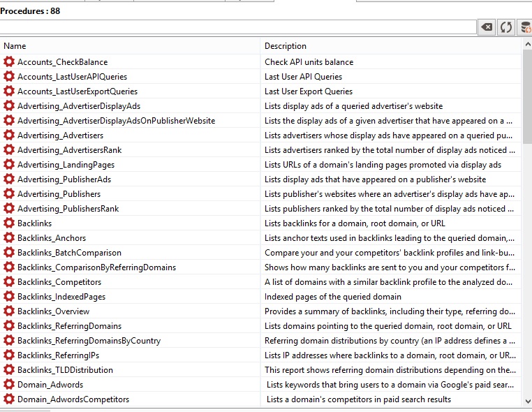Click the database reload icon
This screenshot has width=532, height=412.
[524, 27]
